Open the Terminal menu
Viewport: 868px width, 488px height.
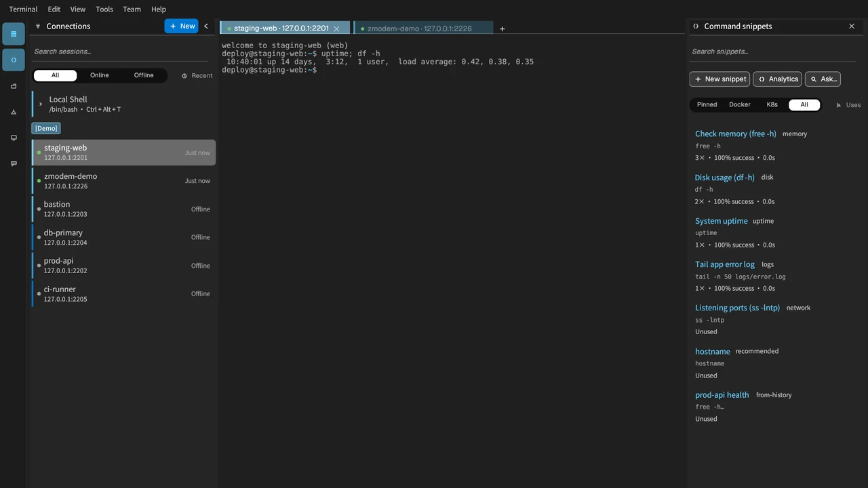(x=23, y=9)
